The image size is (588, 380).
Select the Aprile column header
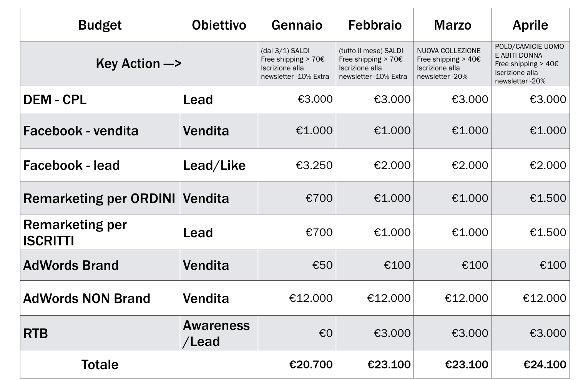point(530,25)
